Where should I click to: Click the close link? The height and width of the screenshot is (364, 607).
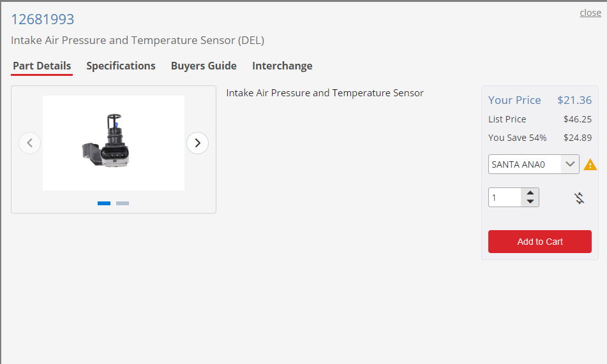pyautogui.click(x=590, y=13)
